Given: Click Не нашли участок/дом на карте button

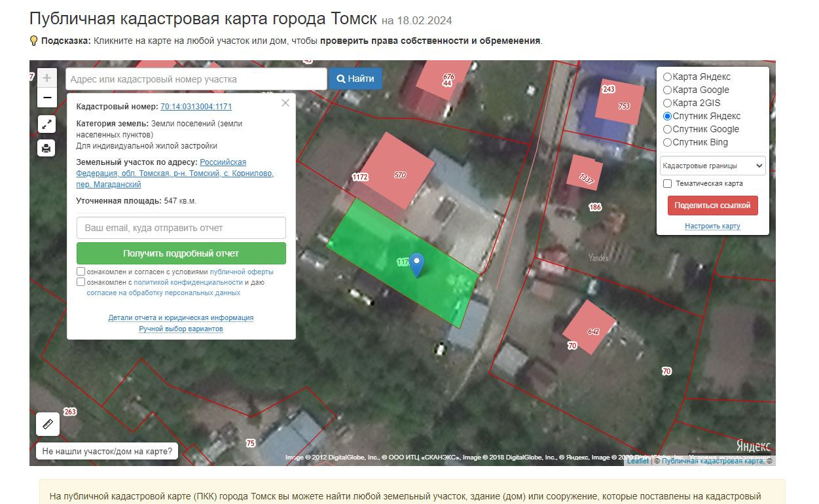Looking at the screenshot, I should point(107,451).
